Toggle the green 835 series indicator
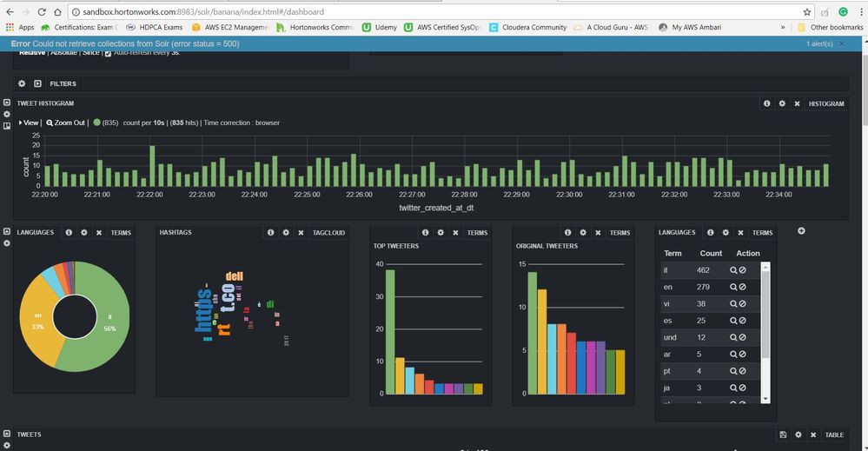868x451 pixels. [x=96, y=123]
